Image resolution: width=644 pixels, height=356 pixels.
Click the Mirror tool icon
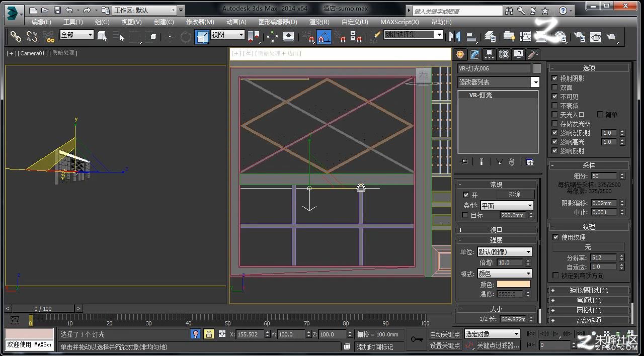coord(455,36)
